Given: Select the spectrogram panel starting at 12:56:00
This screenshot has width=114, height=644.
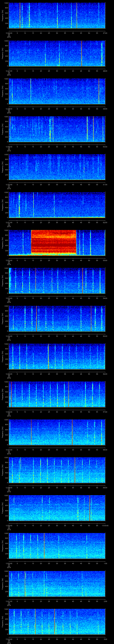Looking at the screenshot, I should (x=57, y=394).
